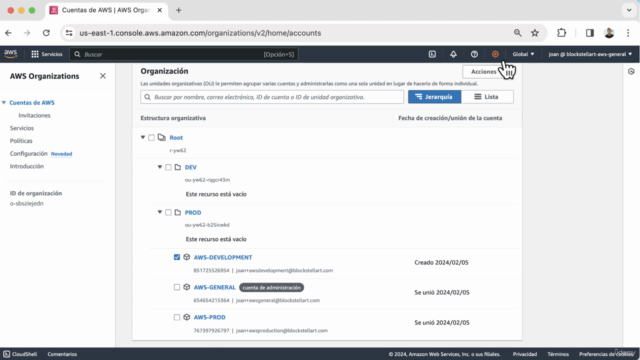Click the AWS-PROD account cube icon
The height and width of the screenshot is (360, 640).
[x=187, y=317]
